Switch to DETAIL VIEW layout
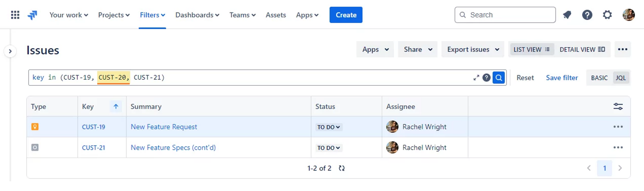This screenshot has width=644, height=191. [x=582, y=50]
